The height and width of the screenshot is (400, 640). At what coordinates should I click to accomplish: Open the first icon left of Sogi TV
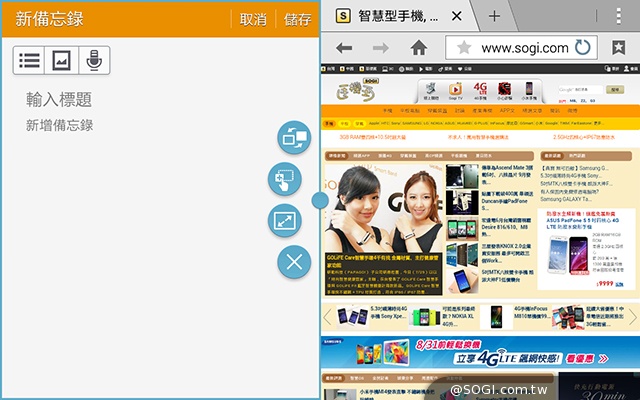431,91
